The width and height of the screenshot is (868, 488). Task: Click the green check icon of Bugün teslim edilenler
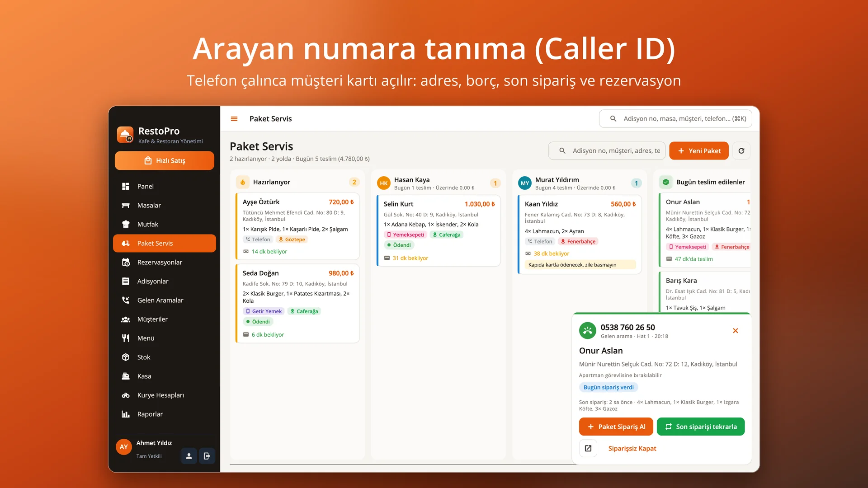coord(666,182)
